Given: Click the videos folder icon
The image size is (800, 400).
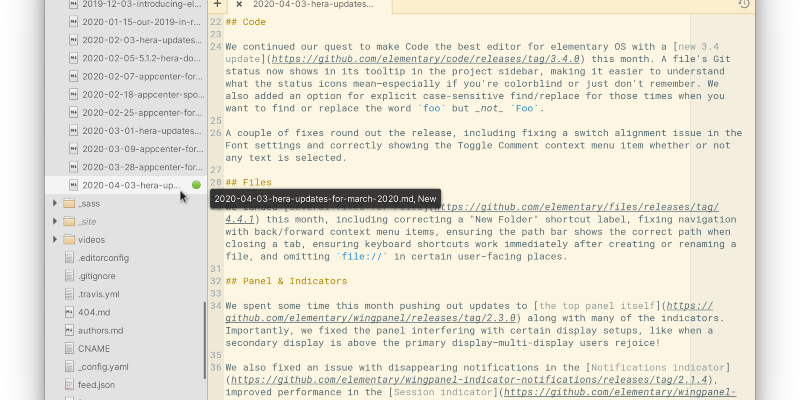Looking at the screenshot, I should 69,239.
